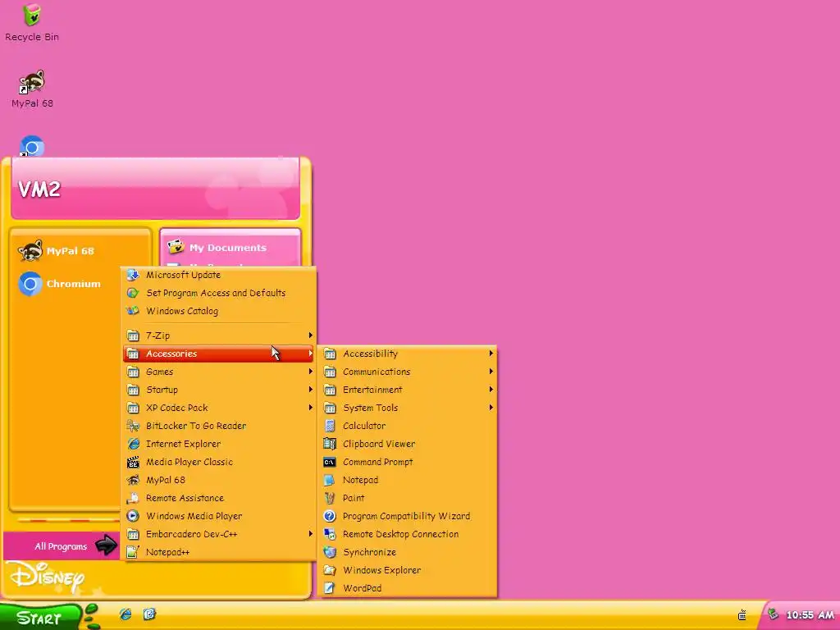The width and height of the screenshot is (840, 630).
Task: Open Windows Catalog entry
Action: pos(220,311)
